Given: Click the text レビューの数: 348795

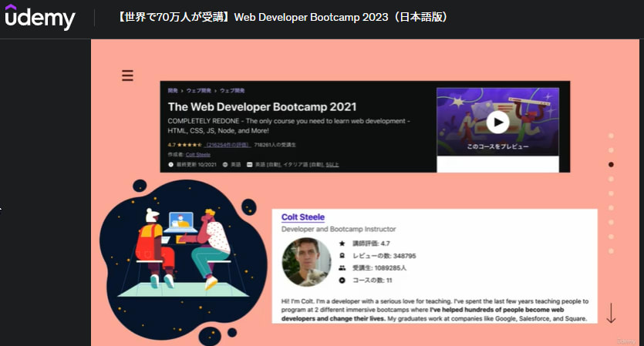Looking at the screenshot, I should tap(384, 256).
